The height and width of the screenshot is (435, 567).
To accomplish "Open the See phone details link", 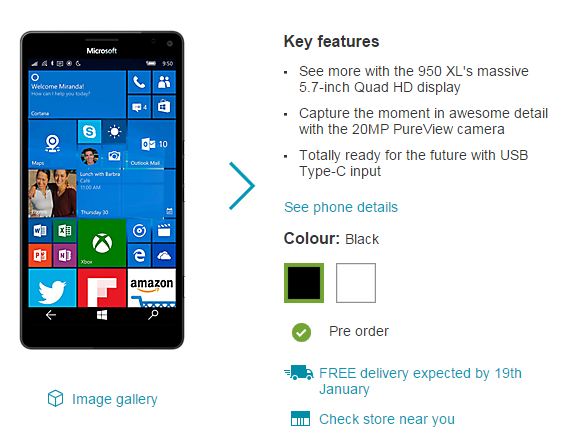I will 341,207.
